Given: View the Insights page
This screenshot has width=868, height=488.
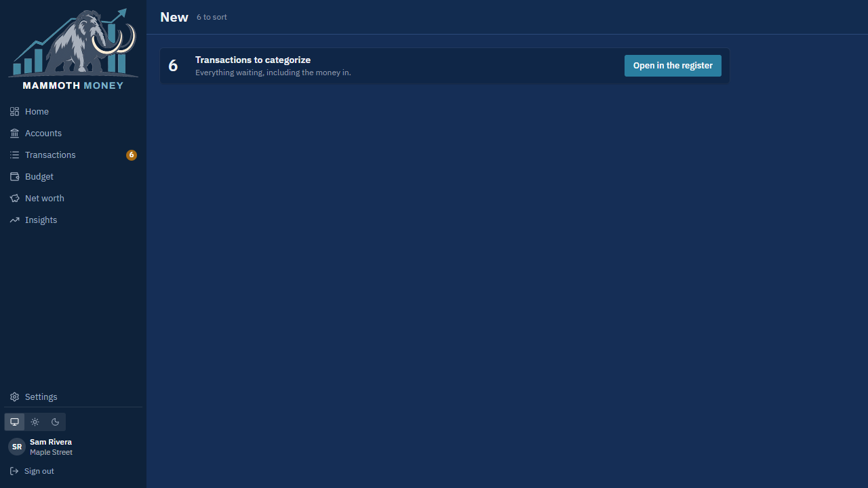Looking at the screenshot, I should click(x=73, y=220).
